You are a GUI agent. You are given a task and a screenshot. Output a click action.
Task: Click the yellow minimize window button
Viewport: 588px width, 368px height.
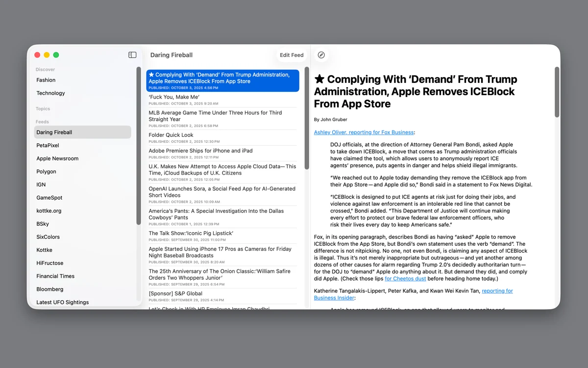47,55
